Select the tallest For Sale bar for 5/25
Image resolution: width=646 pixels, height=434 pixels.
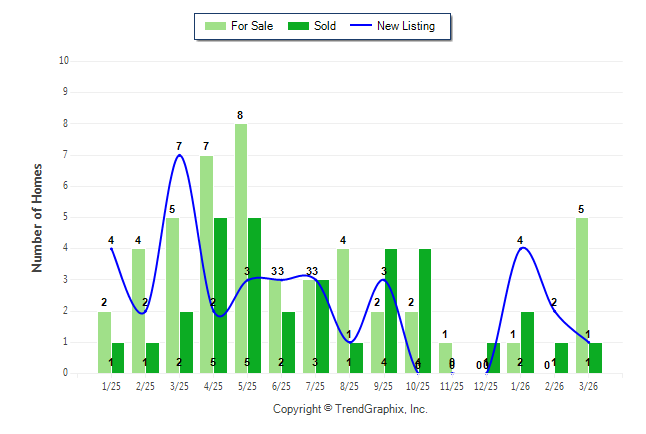tap(241, 248)
